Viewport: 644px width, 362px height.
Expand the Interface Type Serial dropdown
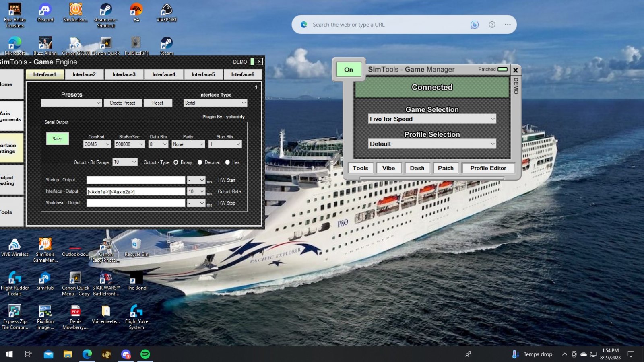[x=215, y=103]
